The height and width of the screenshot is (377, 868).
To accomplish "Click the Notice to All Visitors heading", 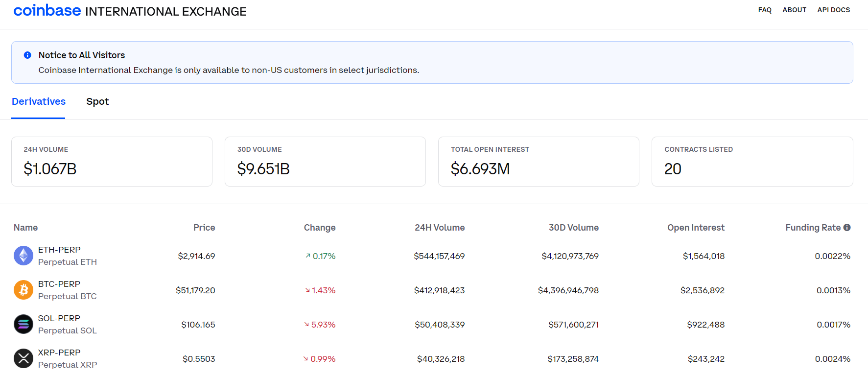I will (82, 55).
